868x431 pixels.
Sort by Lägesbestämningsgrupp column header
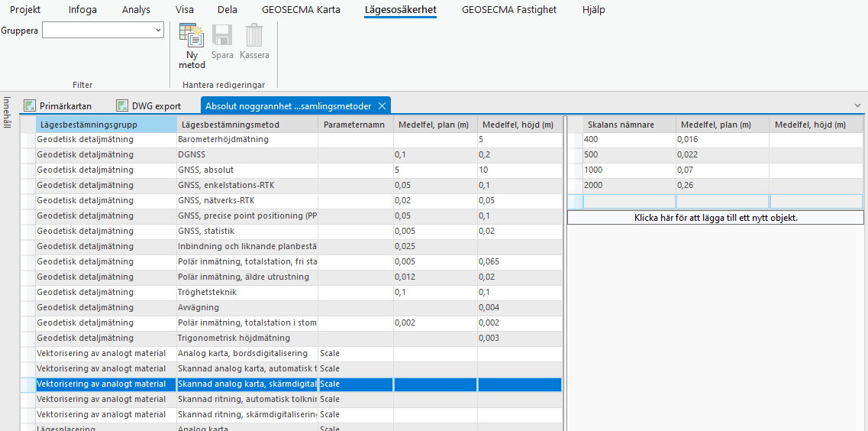coord(105,125)
